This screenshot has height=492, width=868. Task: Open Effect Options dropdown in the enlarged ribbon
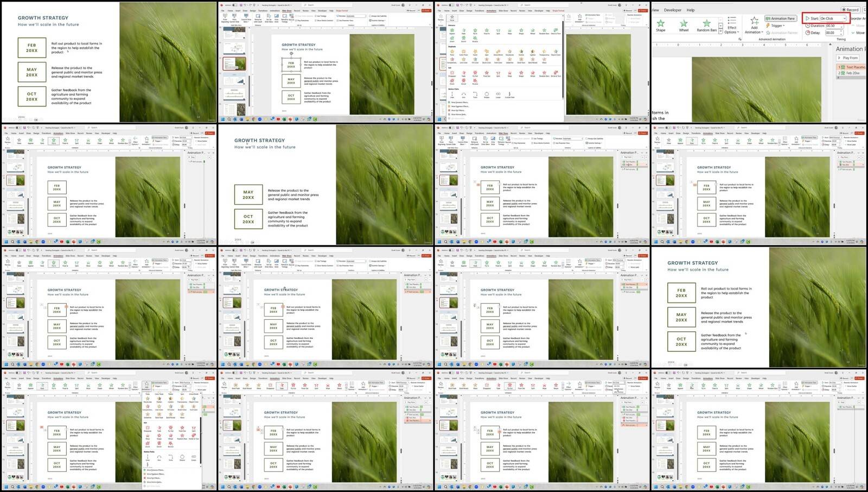(x=732, y=25)
